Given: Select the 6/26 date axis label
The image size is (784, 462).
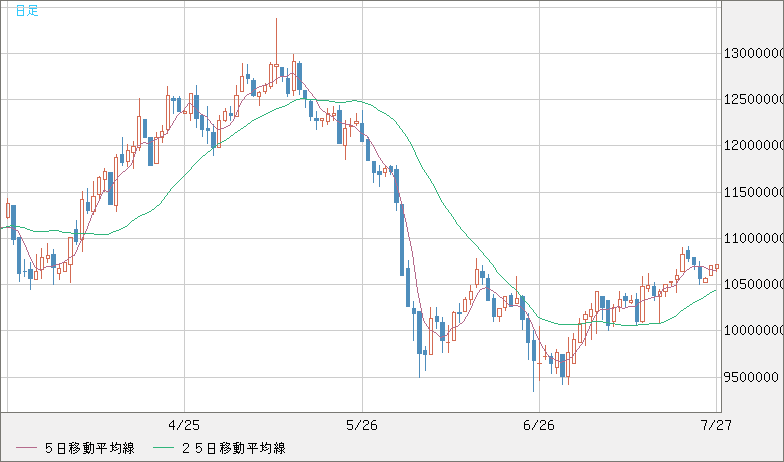Looking at the screenshot, I should 540,426.
